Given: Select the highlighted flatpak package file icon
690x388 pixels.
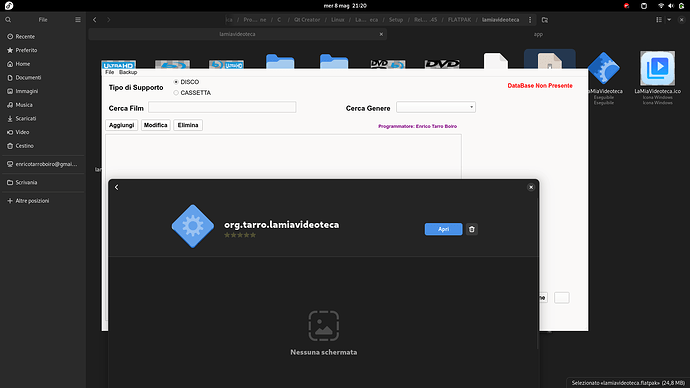Looking at the screenshot, I should click(x=550, y=60).
